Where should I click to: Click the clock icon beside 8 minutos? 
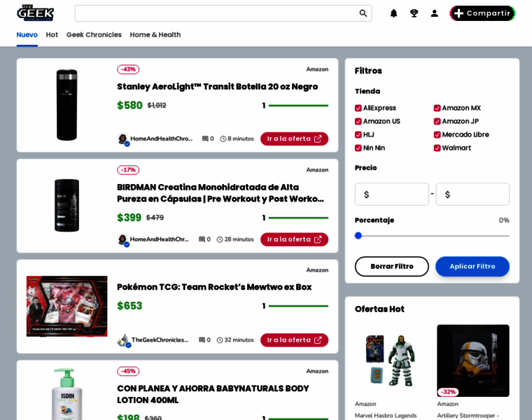click(x=223, y=139)
